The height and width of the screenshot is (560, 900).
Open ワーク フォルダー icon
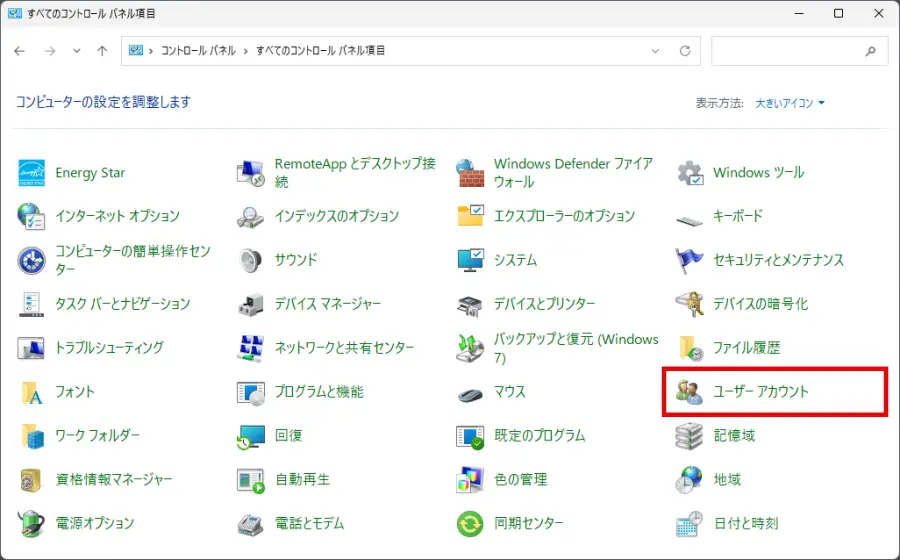31,435
